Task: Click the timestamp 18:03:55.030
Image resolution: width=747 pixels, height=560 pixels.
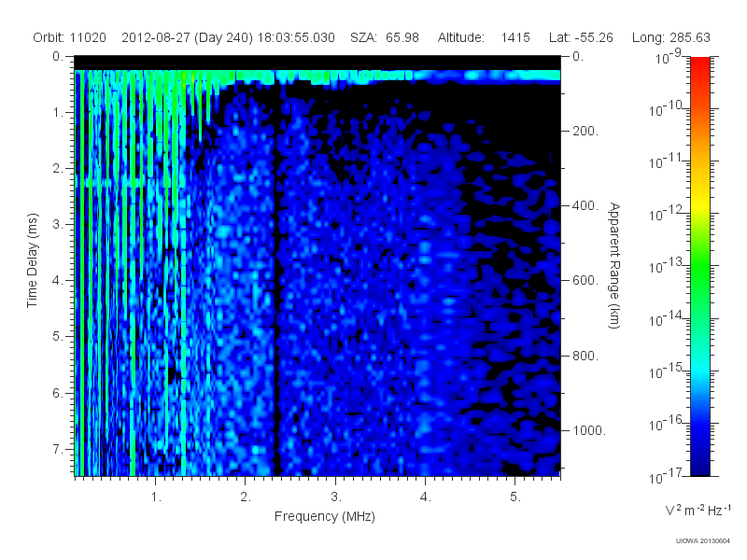Action: tap(296, 37)
